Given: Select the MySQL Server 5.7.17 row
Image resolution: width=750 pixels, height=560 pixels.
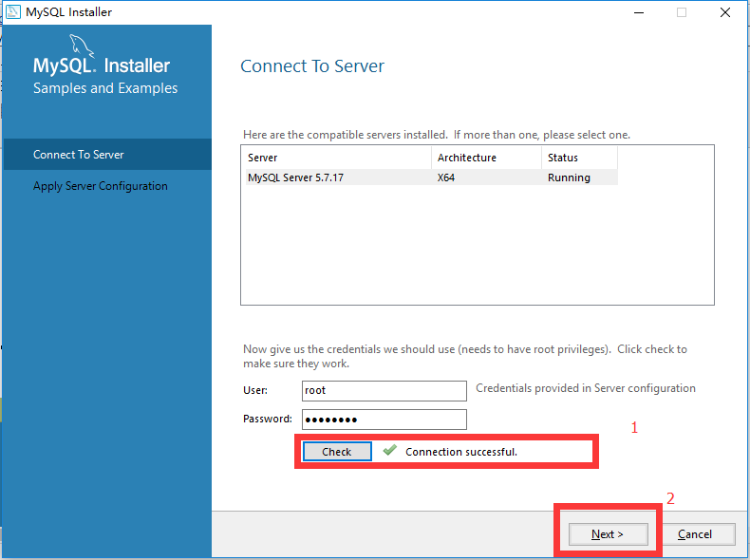Looking at the screenshot, I should pos(431,177).
